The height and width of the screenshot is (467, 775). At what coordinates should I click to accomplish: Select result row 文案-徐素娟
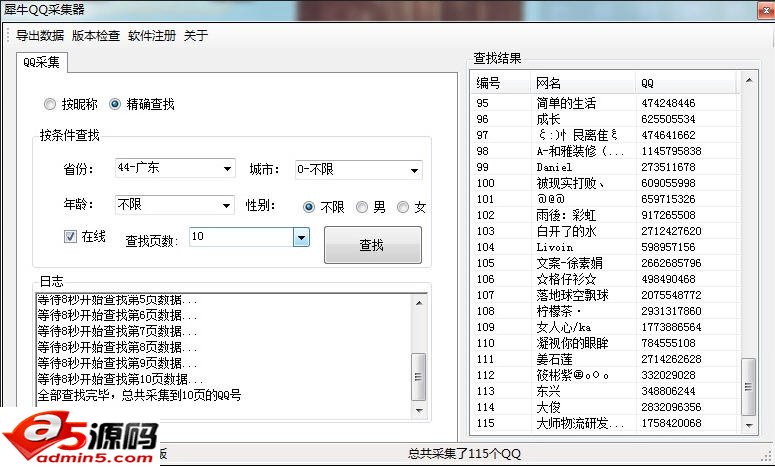(x=605, y=263)
